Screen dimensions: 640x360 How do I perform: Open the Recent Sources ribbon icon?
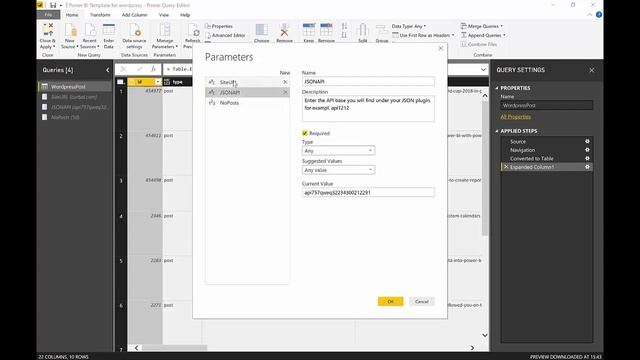click(x=90, y=30)
